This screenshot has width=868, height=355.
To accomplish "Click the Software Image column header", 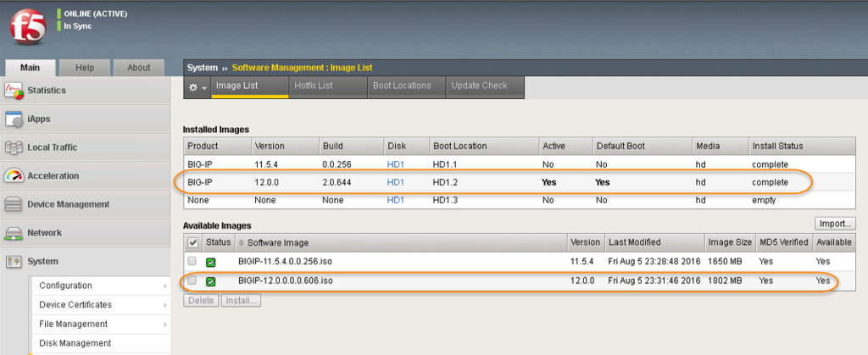I will (401, 243).
